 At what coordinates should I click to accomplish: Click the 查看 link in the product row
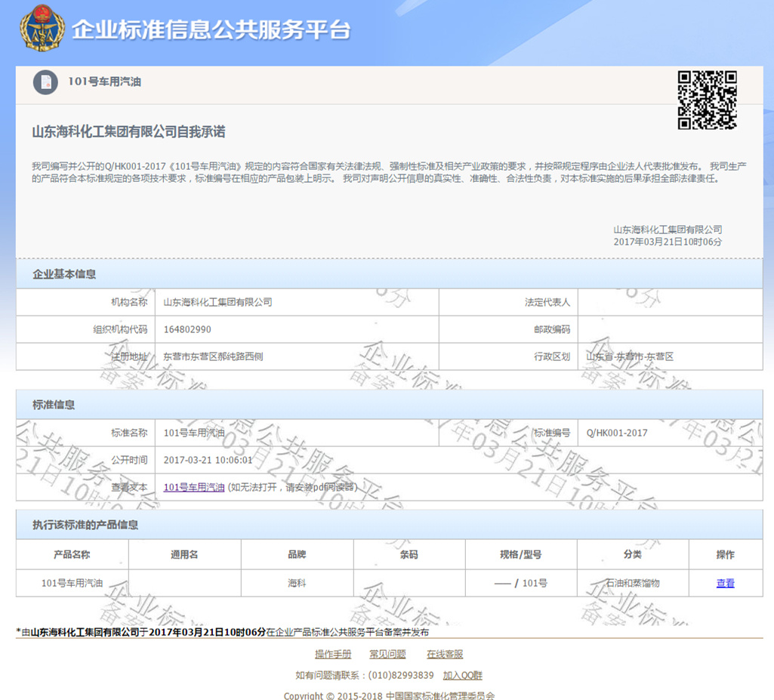[725, 583]
